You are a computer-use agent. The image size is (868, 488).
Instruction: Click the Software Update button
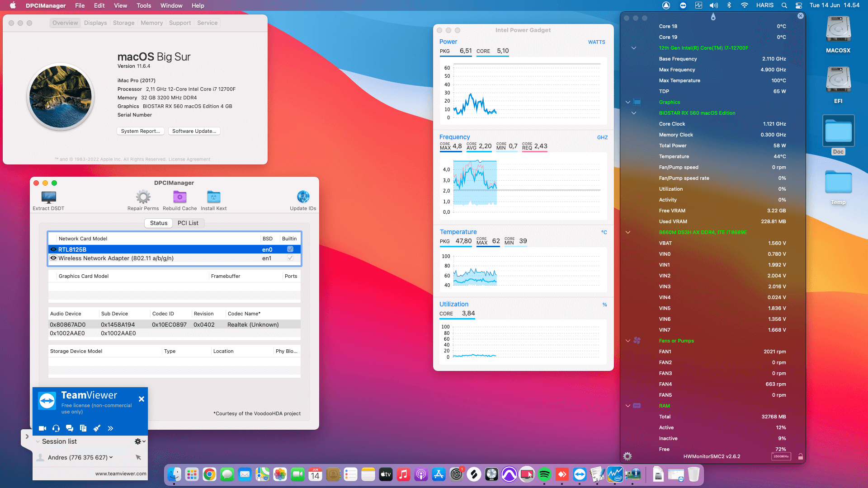pos(194,131)
